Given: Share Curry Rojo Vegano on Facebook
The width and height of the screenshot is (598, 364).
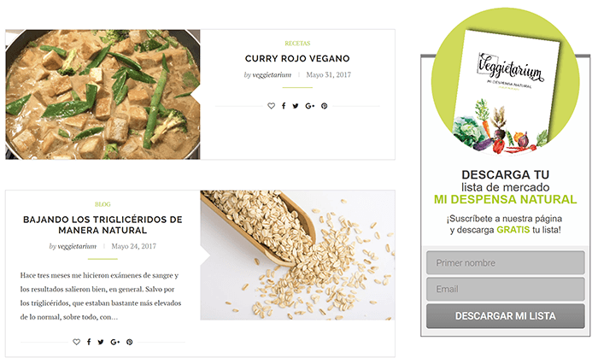Looking at the screenshot, I should [x=284, y=106].
